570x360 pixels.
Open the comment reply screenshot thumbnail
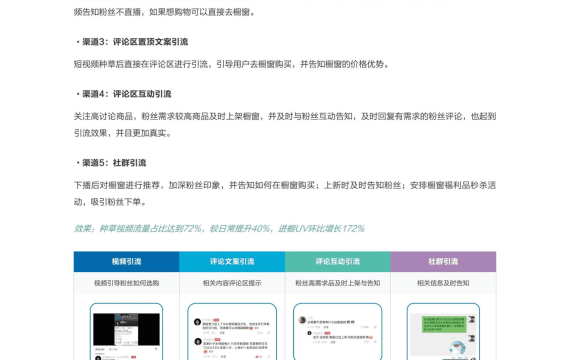coord(338,331)
